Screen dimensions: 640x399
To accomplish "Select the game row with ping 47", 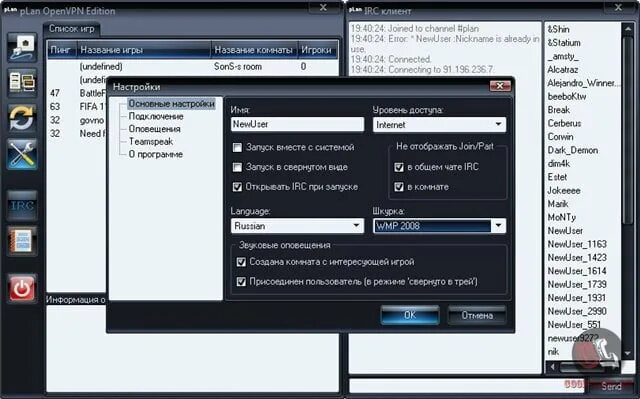I will (x=78, y=93).
